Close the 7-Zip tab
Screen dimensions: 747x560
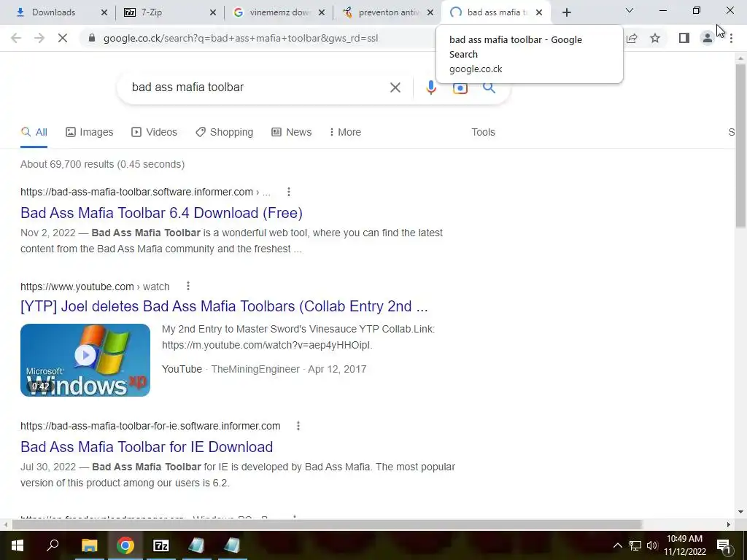213,13
